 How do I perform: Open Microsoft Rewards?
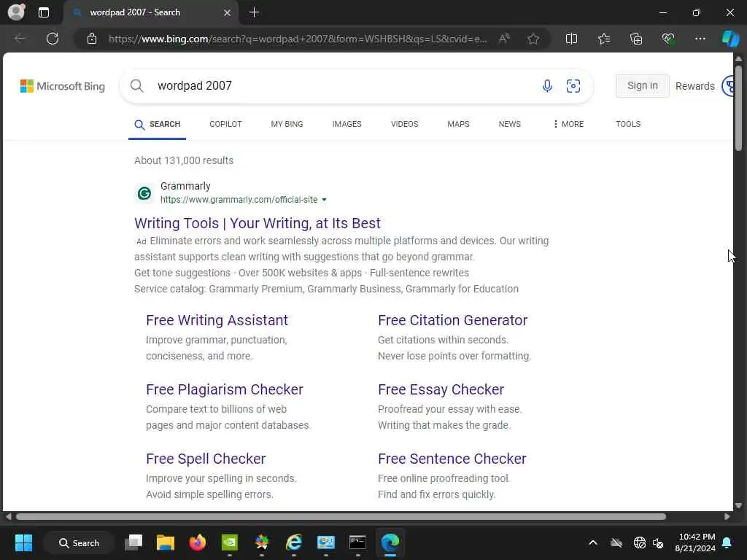(x=694, y=86)
